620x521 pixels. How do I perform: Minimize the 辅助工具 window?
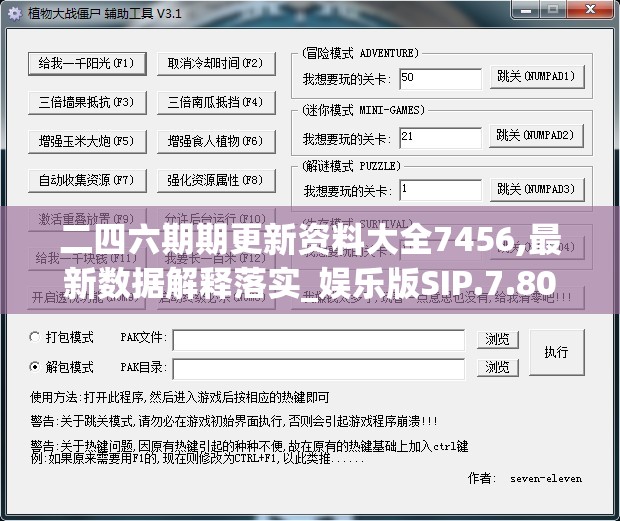(x=525, y=9)
